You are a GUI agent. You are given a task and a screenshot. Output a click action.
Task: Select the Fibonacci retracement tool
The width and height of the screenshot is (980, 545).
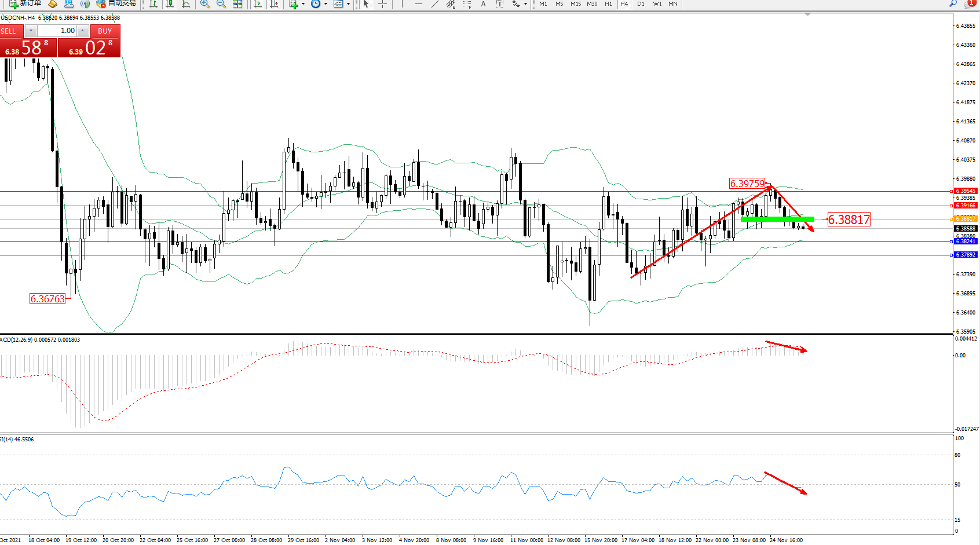pyautogui.click(x=467, y=4)
